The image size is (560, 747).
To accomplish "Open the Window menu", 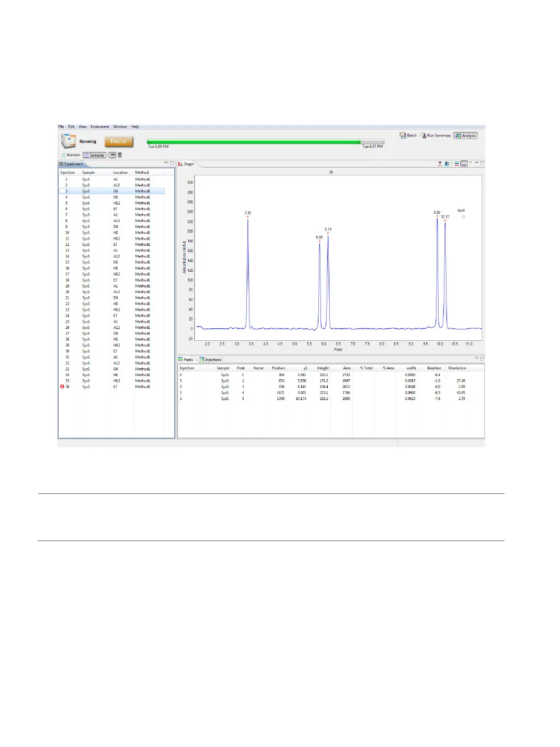I will click(x=120, y=127).
